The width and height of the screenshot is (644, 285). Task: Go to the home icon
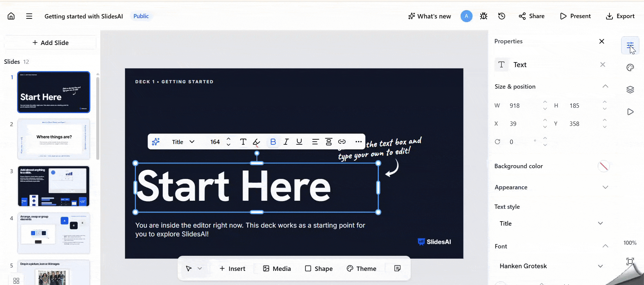(x=11, y=16)
